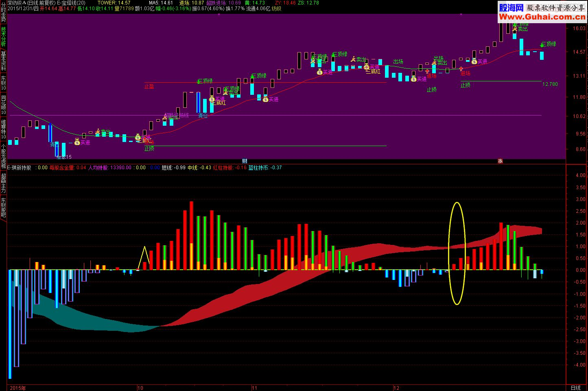
Task: Select the 同花顺10 sidebar tab
Action: 3,105
